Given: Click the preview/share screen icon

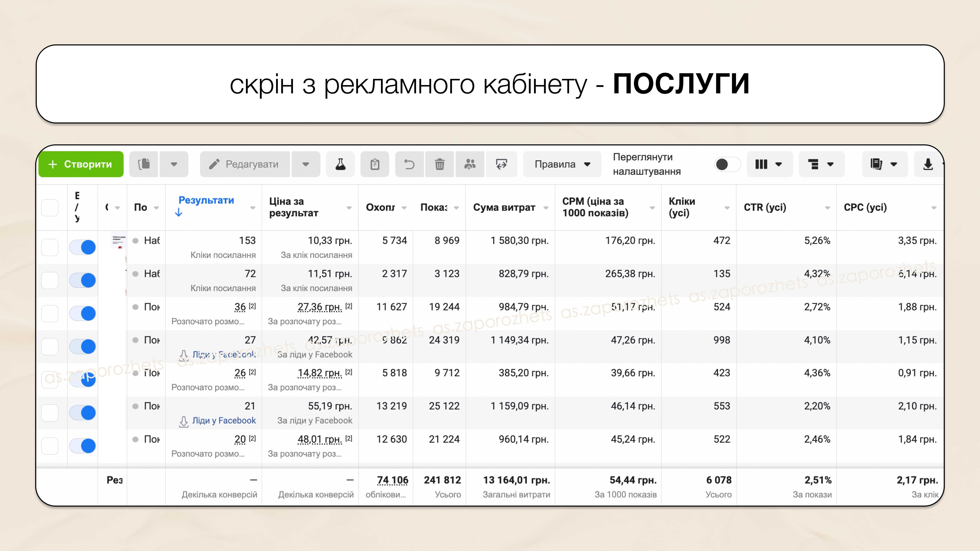Looking at the screenshot, I should pos(501,164).
